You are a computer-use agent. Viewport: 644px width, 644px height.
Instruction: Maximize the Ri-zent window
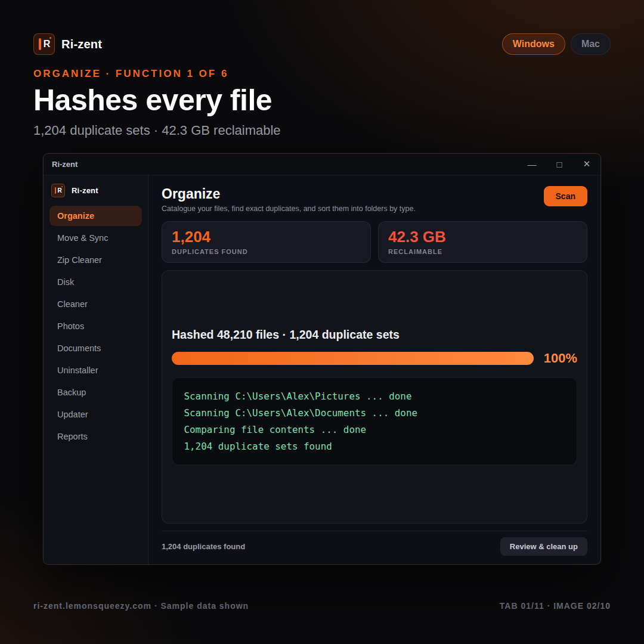[559, 165]
